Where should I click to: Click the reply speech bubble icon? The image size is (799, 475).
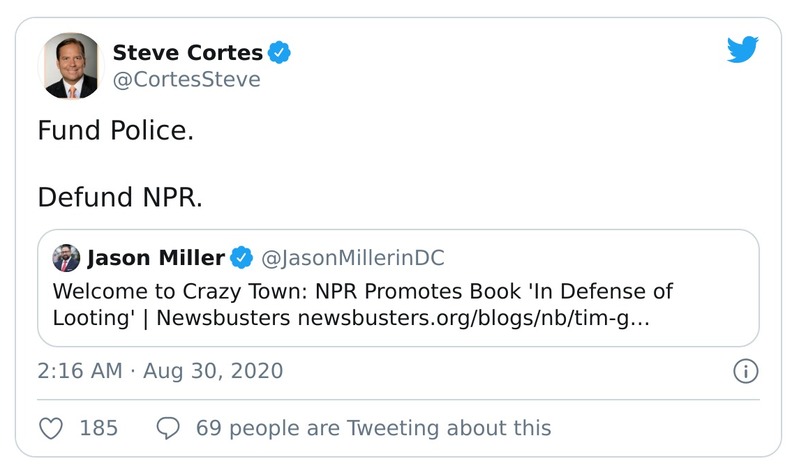[169, 428]
